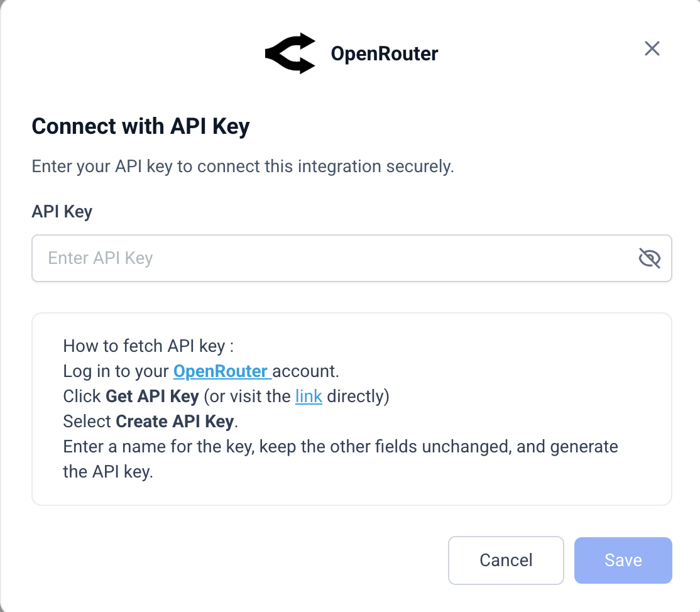This screenshot has height=612, width=700.
Task: Click the 'Log in to your' text
Action: 116,371
